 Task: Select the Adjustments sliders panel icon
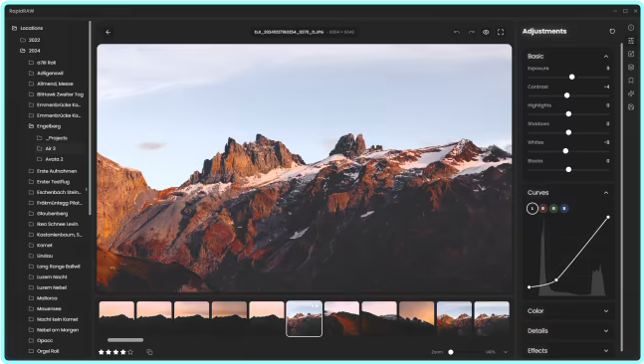(631, 41)
